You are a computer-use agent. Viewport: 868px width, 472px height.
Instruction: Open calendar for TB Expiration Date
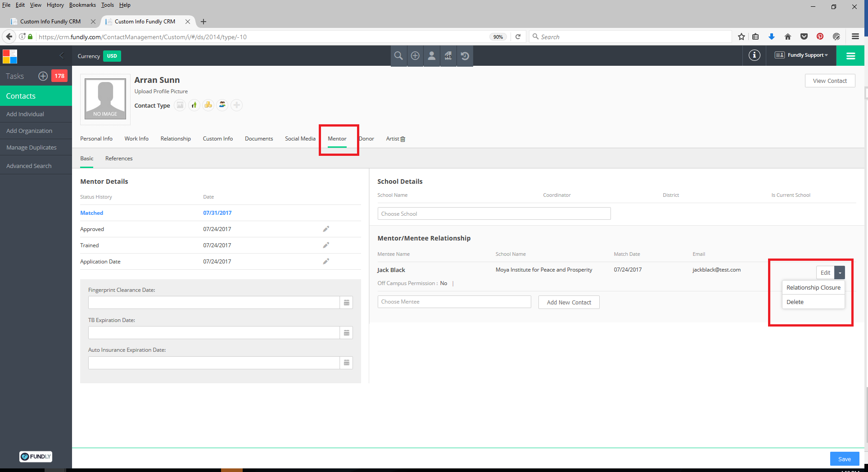coord(346,333)
